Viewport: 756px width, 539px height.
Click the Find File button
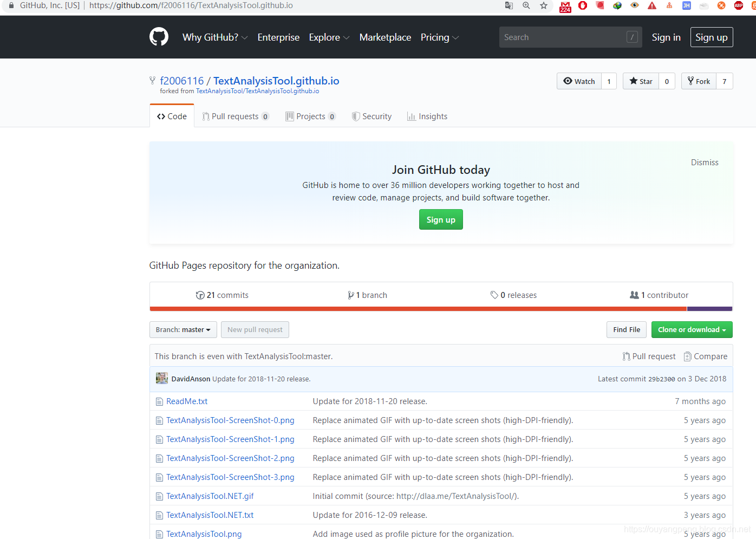(x=627, y=329)
